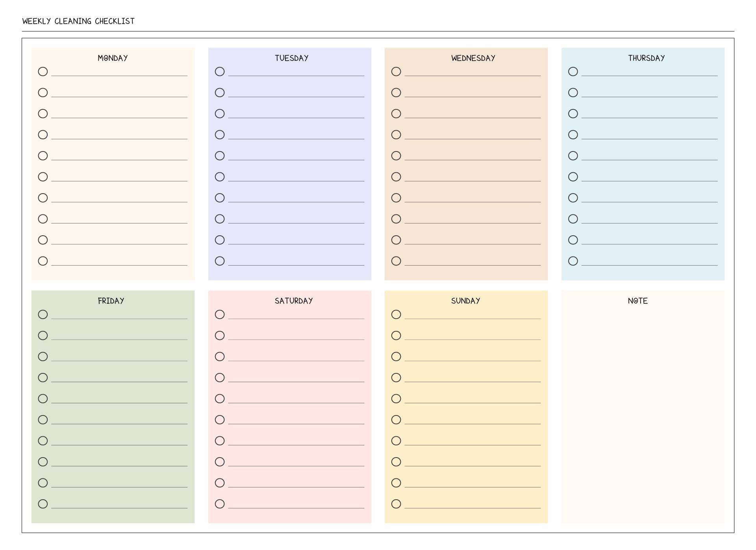Select the TUESDAY heading
This screenshot has height=550, width=756.
coord(291,58)
